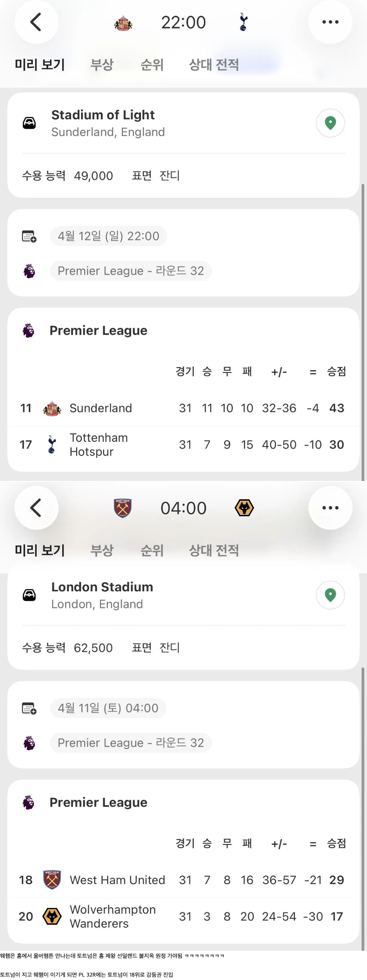Tap the Wolves crest in the match header
The image size is (367, 980).
coord(244,508)
